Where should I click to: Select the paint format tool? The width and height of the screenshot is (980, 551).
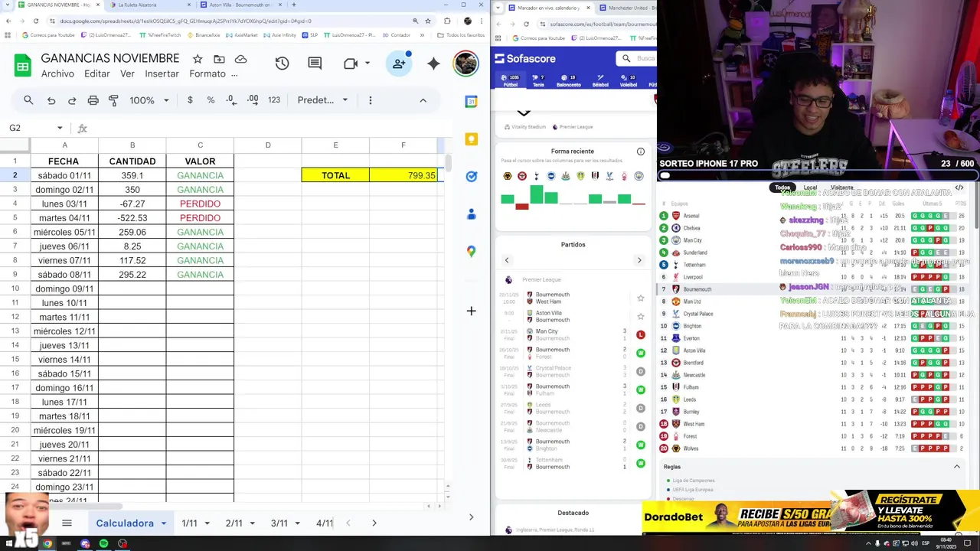coord(113,100)
